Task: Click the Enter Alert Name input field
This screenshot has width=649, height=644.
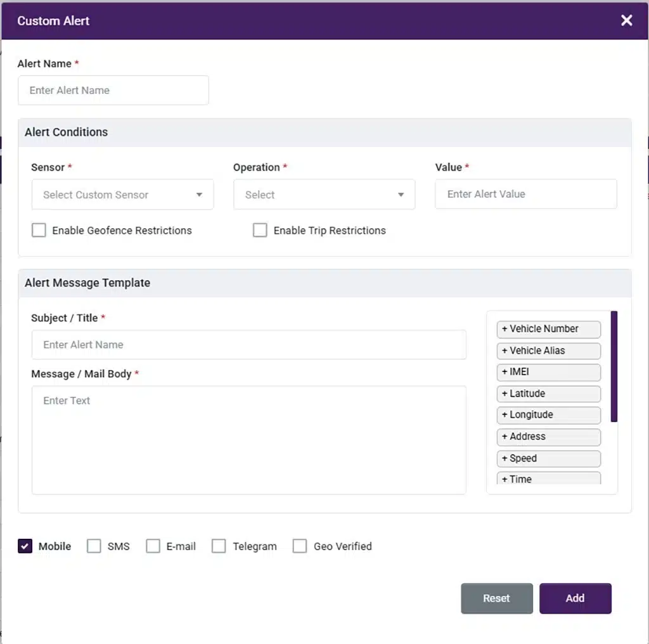Action: point(113,90)
